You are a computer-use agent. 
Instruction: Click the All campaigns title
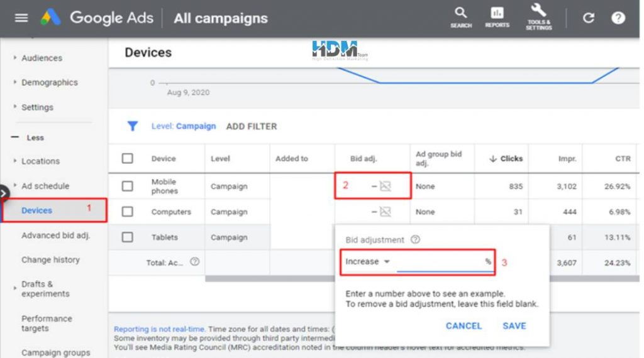[221, 18]
